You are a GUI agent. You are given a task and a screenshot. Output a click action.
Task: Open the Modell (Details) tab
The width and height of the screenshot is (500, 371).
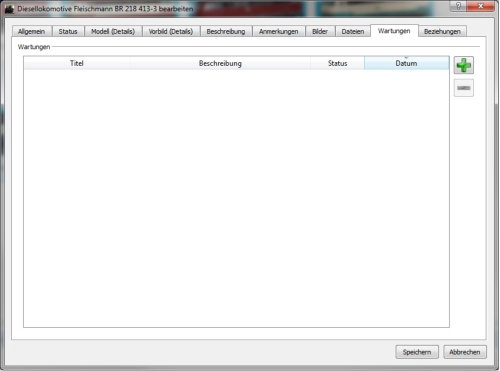pyautogui.click(x=113, y=31)
